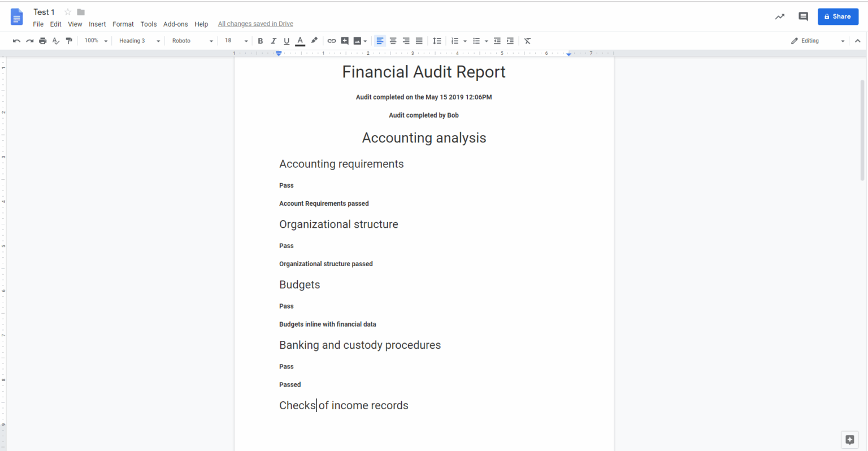Open the Heading 3 style dropdown

coord(137,40)
